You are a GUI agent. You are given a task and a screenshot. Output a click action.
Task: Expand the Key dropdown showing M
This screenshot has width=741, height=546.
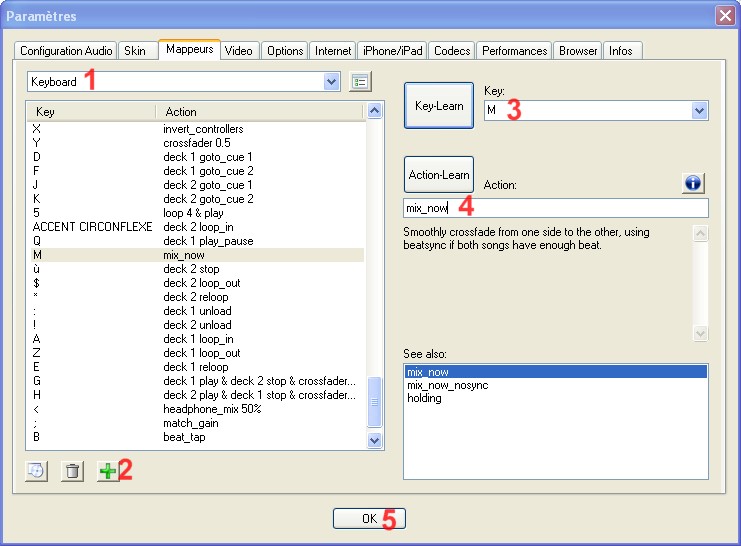(699, 111)
